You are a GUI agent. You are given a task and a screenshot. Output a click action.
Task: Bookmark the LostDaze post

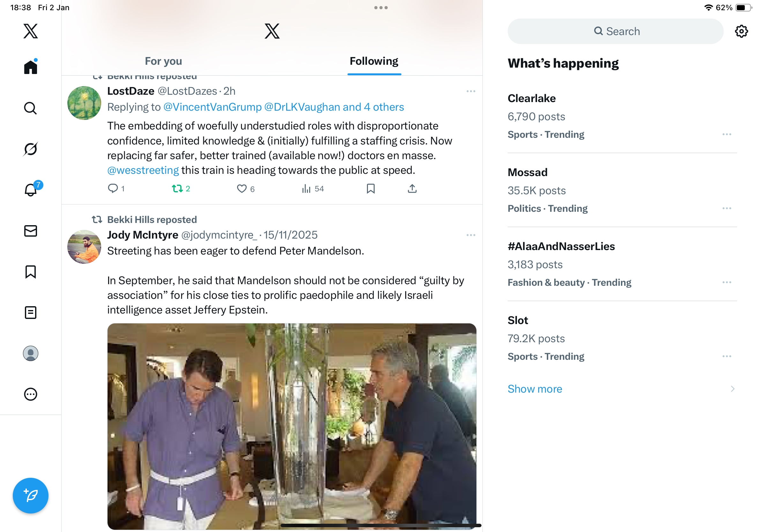[370, 189]
